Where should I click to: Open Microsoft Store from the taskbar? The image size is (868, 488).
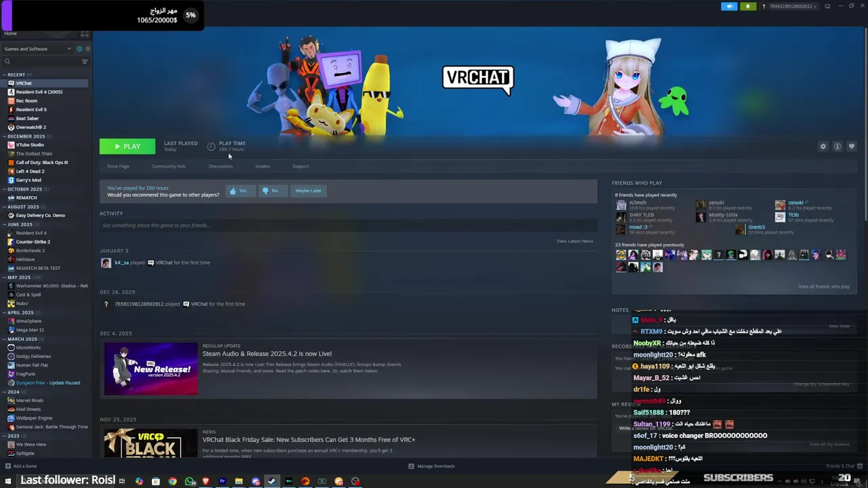click(x=155, y=481)
